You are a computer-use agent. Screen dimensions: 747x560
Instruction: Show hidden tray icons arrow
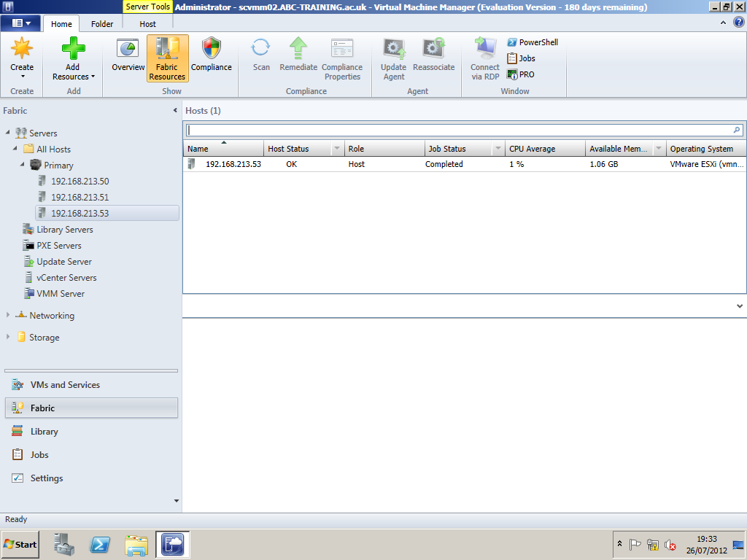click(x=619, y=544)
